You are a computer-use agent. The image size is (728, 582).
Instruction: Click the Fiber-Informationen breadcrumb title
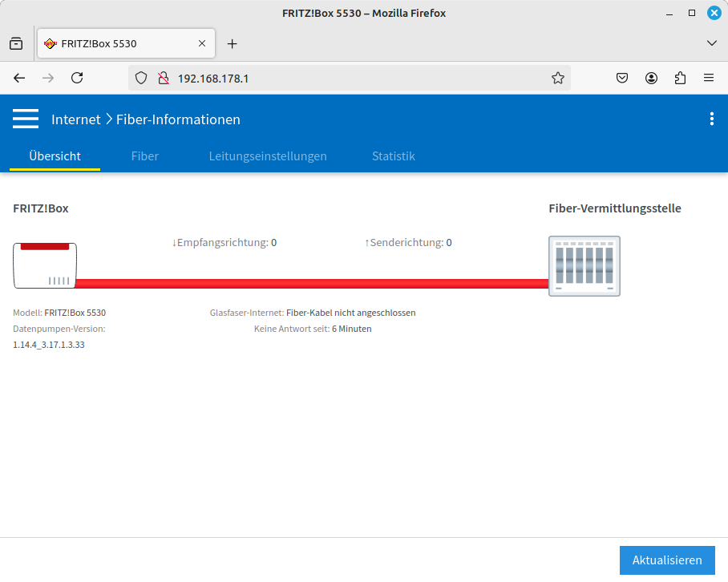click(x=178, y=119)
